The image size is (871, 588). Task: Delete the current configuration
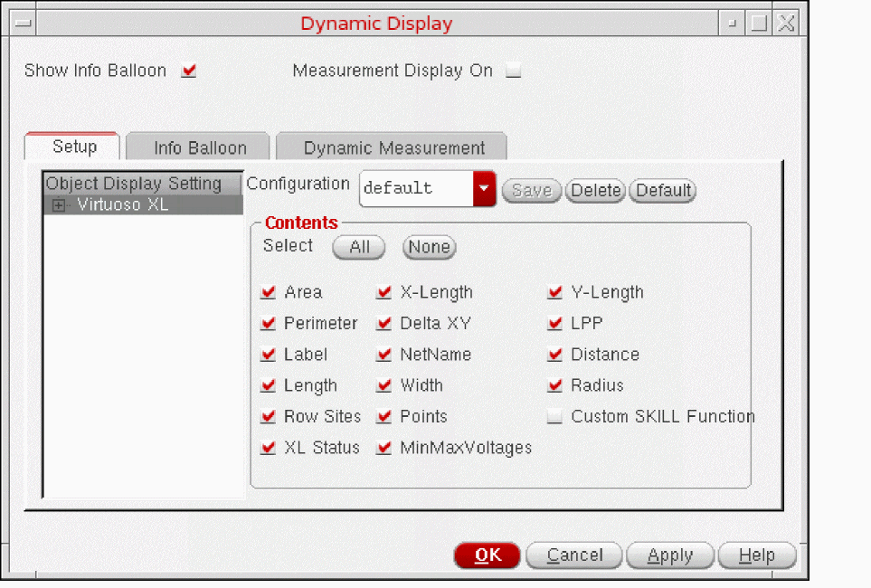595,191
